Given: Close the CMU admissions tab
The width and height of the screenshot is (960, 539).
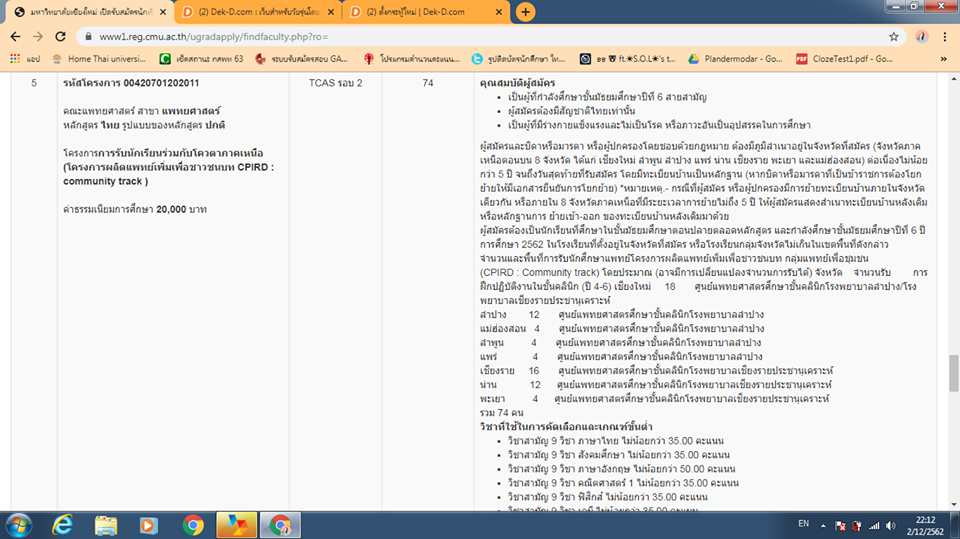Looking at the screenshot, I should [163, 12].
